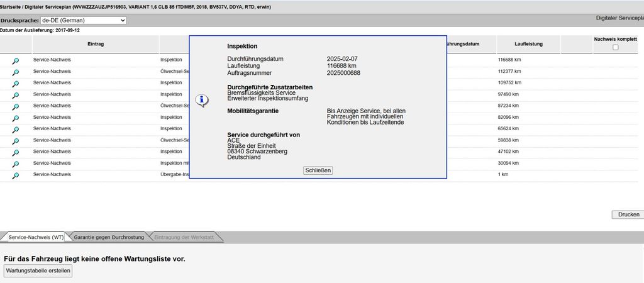Click magnifier for the 82096 km entry
This screenshot has height=283, width=644.
pos(16,118)
